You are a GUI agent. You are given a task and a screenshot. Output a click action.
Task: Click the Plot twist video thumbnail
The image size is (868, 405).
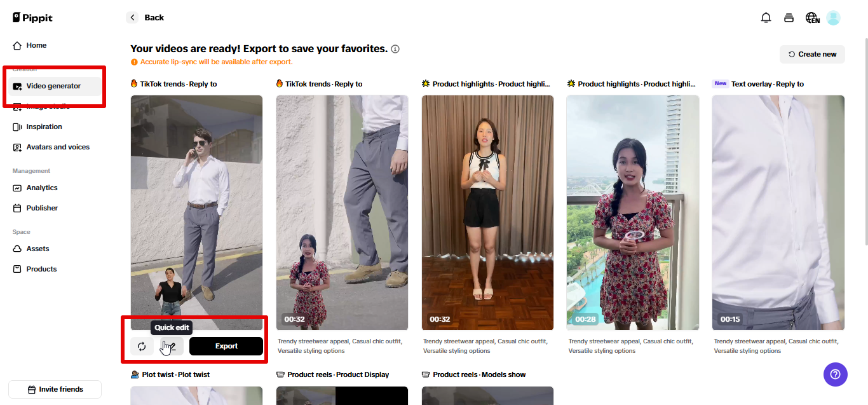[196, 395]
